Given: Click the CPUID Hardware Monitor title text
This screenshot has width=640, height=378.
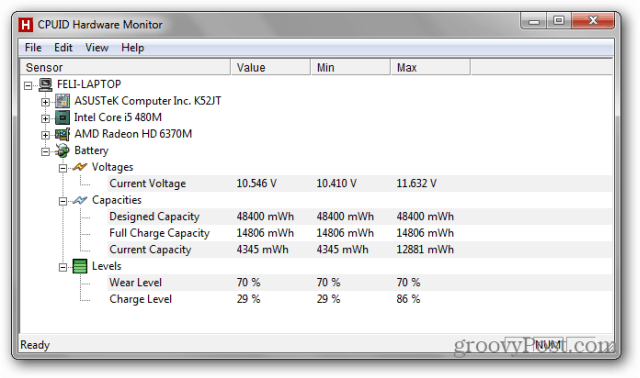Looking at the screenshot, I should pos(100,25).
